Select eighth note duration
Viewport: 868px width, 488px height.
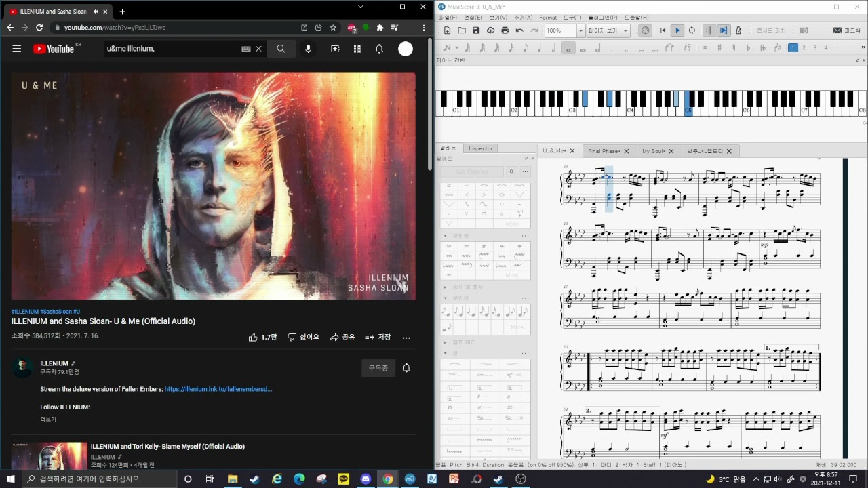click(x=525, y=47)
